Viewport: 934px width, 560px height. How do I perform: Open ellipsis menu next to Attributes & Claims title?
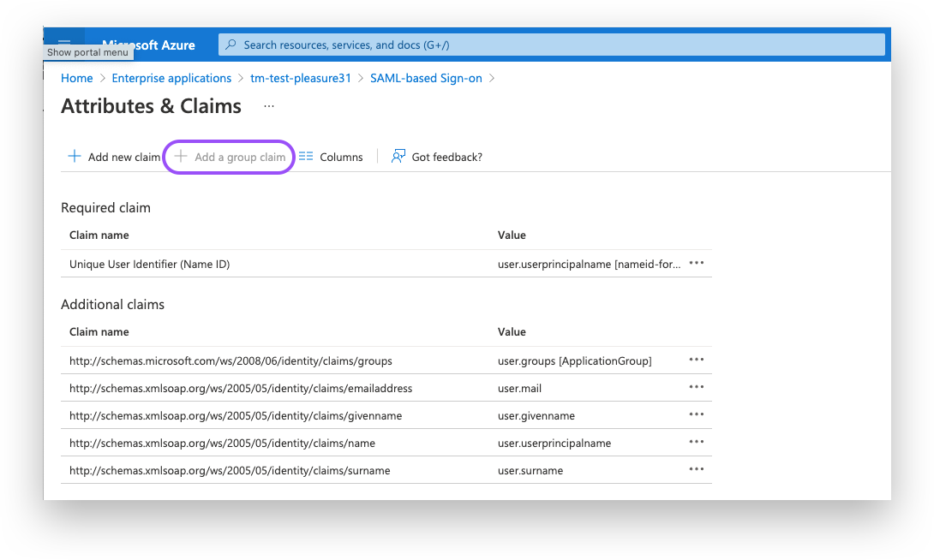269,107
